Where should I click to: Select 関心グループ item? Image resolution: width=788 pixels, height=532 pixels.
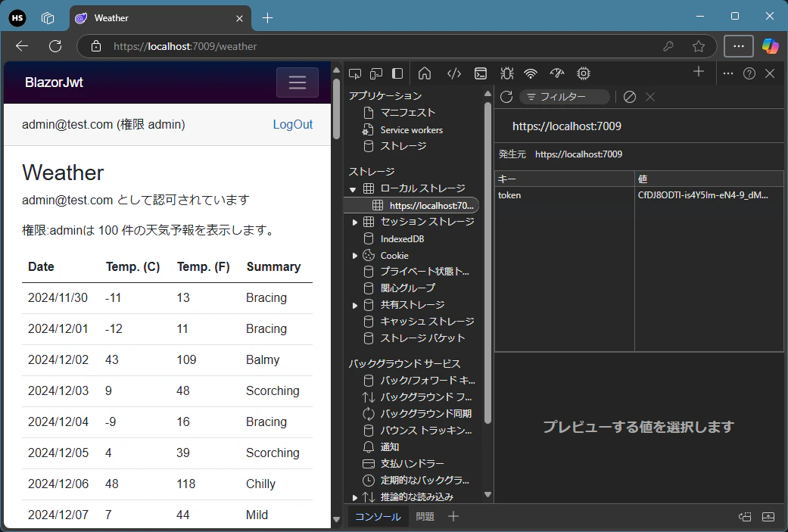[x=407, y=288]
